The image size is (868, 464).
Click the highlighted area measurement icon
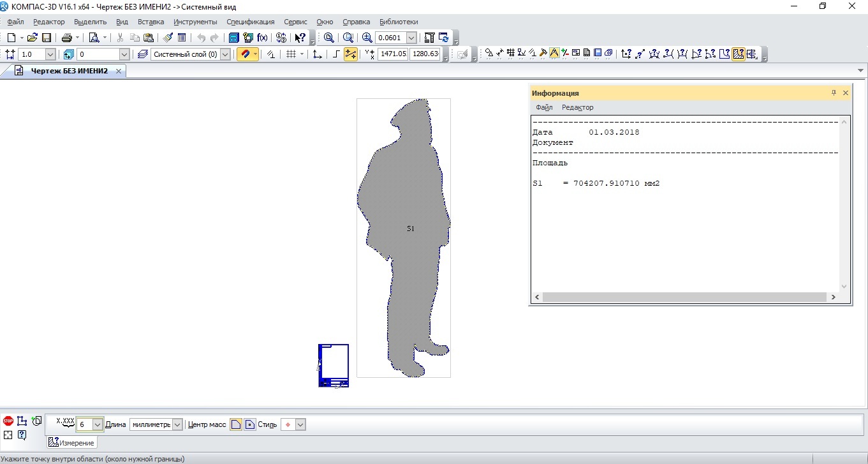(739, 54)
